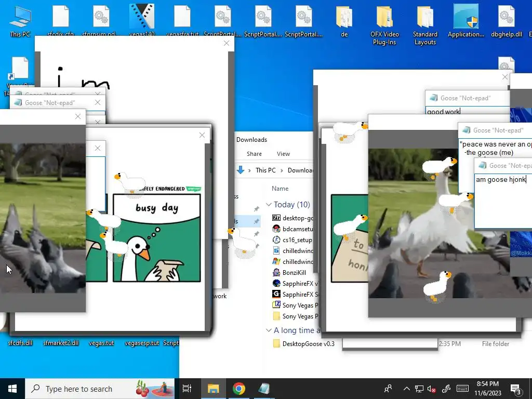Collapse the Today (10) group

pos(269,205)
